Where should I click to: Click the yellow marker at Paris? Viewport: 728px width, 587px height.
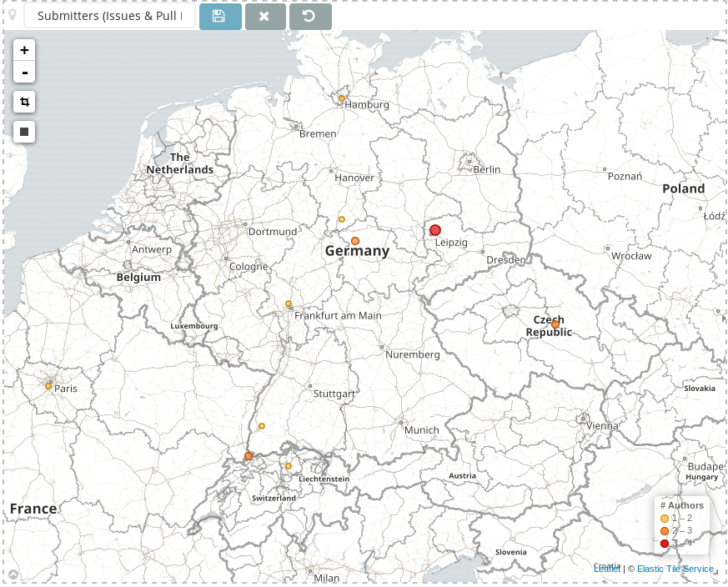48,386
